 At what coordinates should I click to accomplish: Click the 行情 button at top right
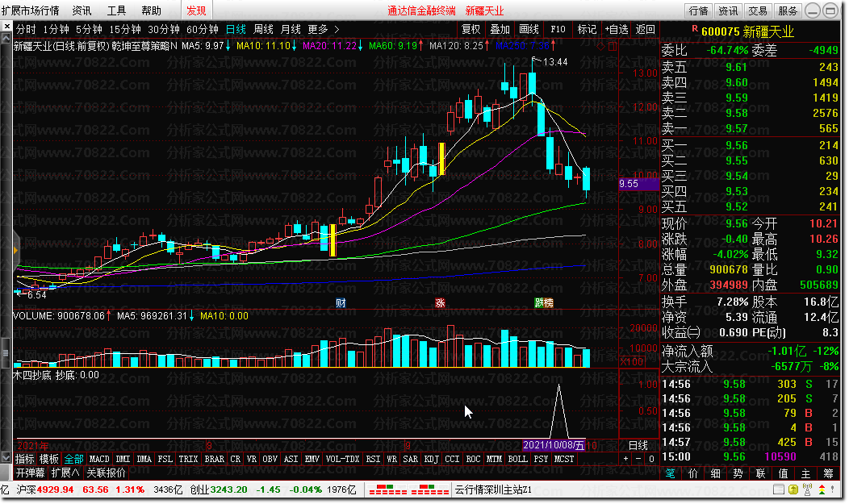click(698, 10)
